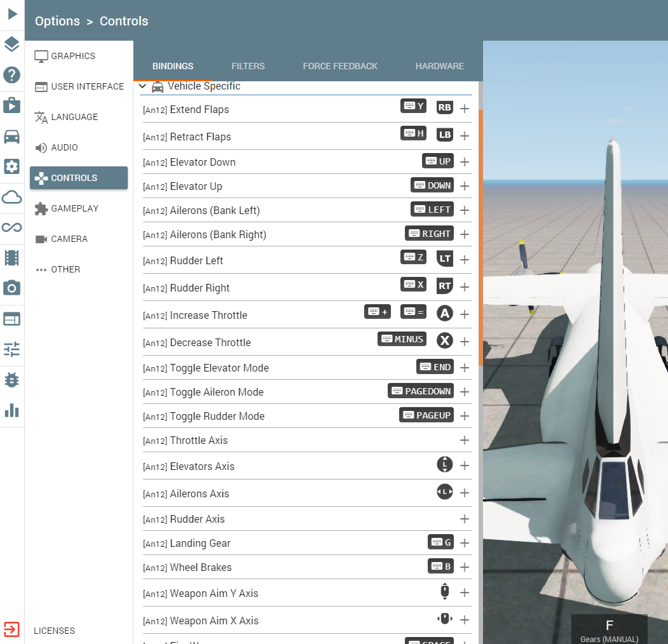
Task: Click the left stick binding for Ailerons Axis
Action: coord(445,492)
